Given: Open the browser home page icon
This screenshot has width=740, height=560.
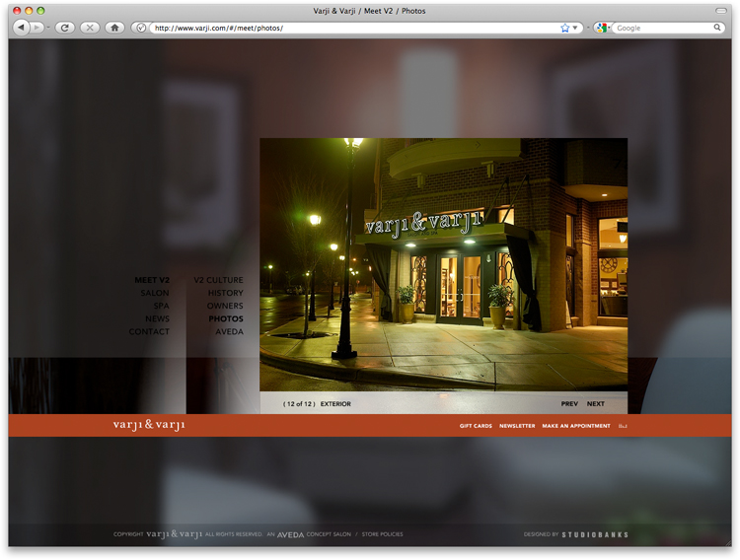Looking at the screenshot, I should pos(114,28).
